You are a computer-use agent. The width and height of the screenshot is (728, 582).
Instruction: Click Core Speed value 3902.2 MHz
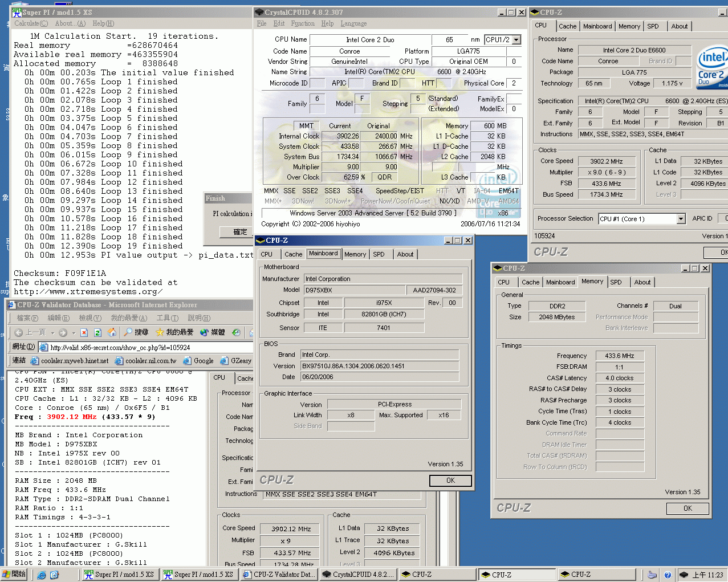tap(606, 161)
